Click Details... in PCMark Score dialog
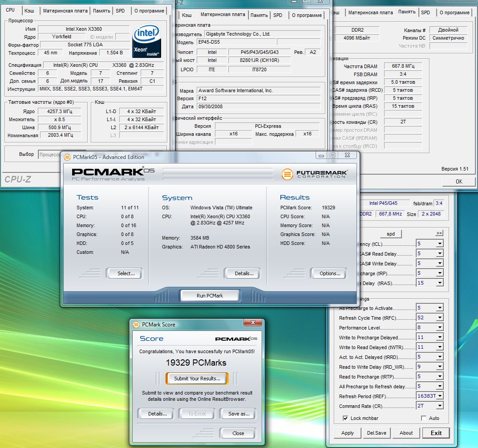This screenshot has width=478, height=448. pos(157,414)
